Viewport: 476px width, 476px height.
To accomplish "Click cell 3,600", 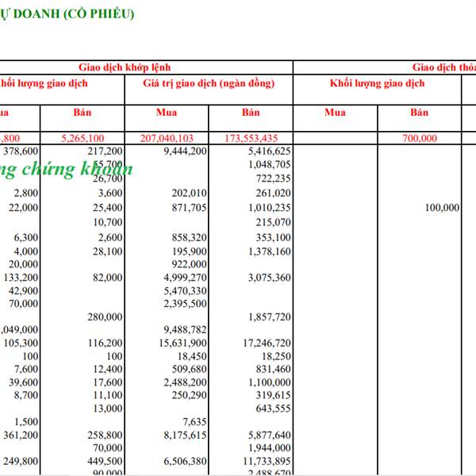I will (x=110, y=193).
